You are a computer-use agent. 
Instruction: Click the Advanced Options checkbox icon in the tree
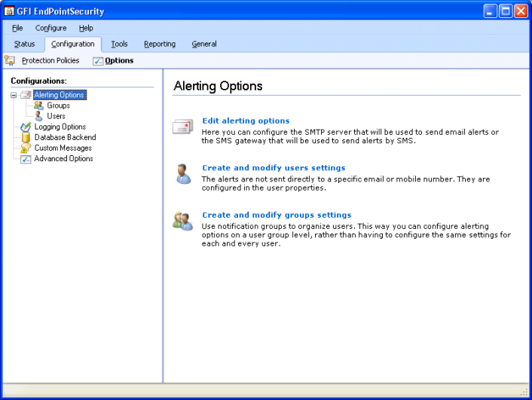pyautogui.click(x=26, y=159)
